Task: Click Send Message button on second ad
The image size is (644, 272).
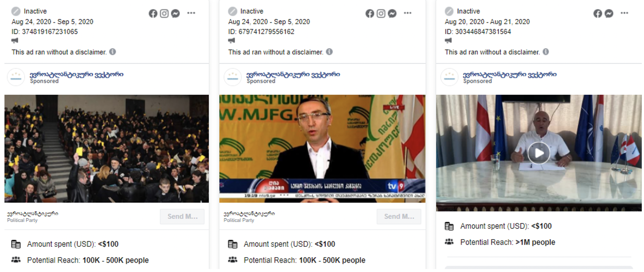Action: click(x=399, y=217)
